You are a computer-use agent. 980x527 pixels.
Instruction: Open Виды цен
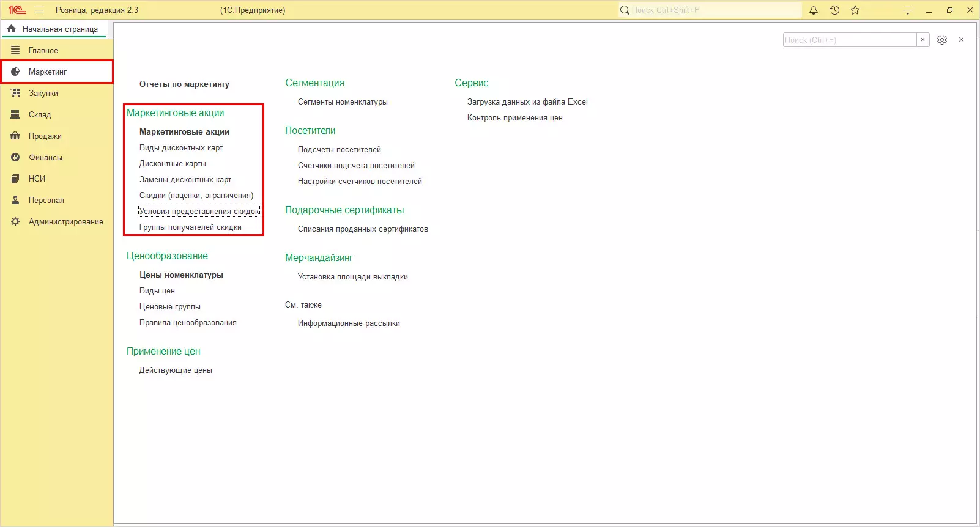157,290
